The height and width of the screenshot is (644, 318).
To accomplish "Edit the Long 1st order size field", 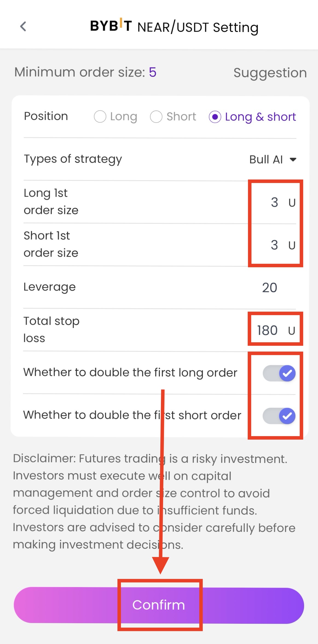I will pos(274,202).
